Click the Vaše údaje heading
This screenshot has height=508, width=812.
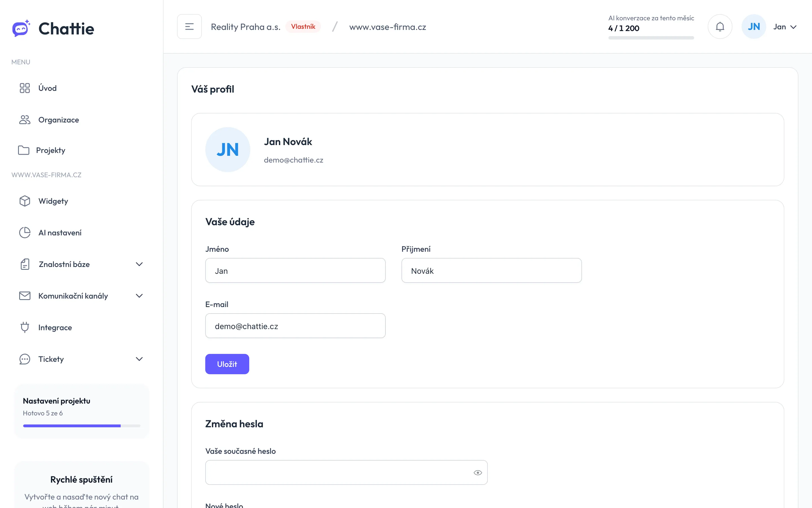click(x=230, y=222)
